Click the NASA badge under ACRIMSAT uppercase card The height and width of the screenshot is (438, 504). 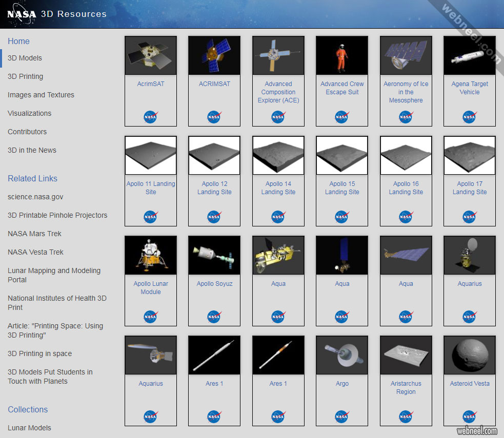[x=214, y=117]
